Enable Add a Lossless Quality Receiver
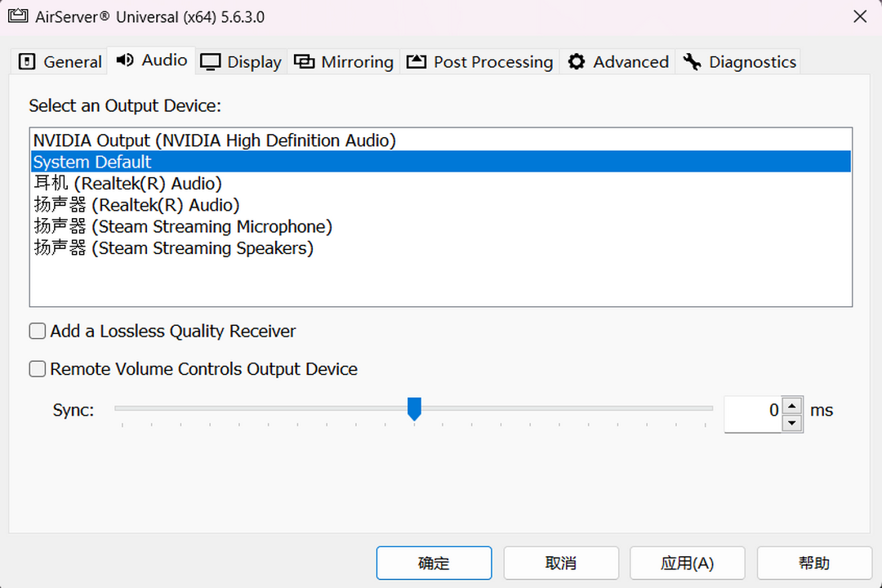The image size is (882, 588). 37,331
